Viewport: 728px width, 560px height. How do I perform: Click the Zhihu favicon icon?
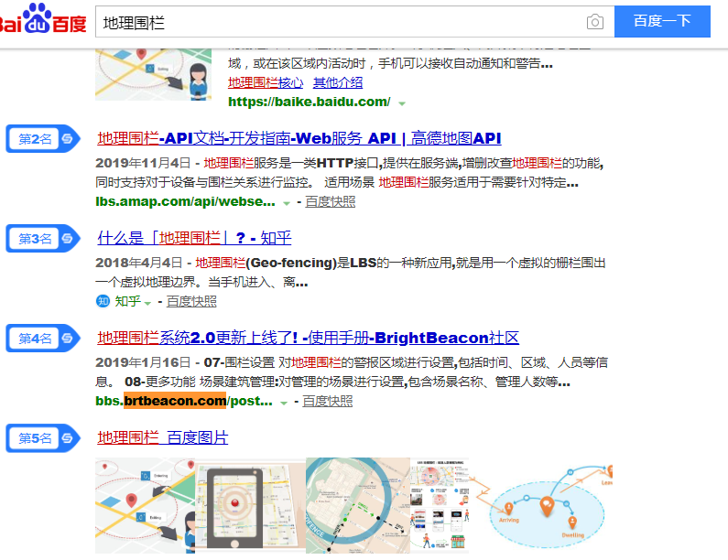point(103,301)
